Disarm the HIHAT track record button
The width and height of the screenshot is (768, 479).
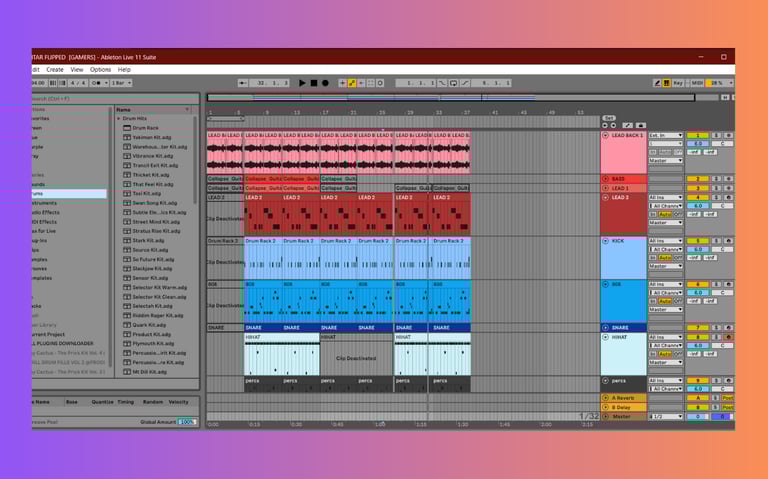click(x=728, y=337)
